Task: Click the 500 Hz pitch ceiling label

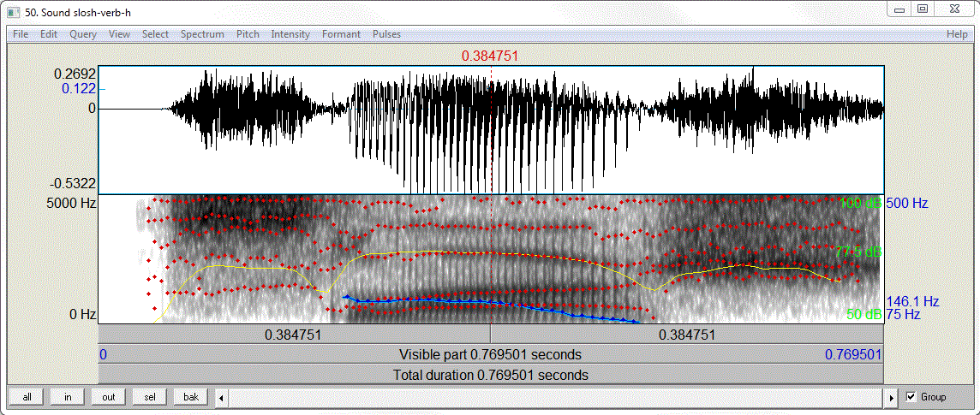Action: (907, 203)
